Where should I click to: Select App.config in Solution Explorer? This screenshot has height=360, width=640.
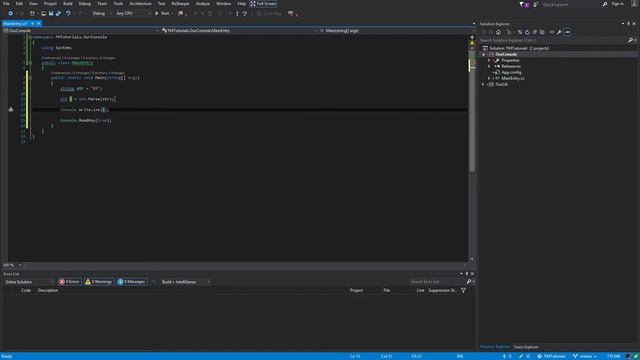pos(511,72)
